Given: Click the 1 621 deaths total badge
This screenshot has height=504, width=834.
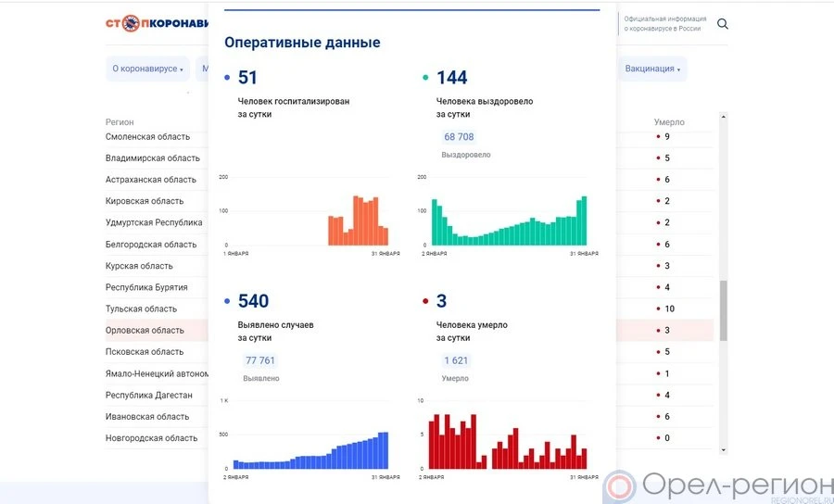Looking at the screenshot, I should [x=455, y=360].
